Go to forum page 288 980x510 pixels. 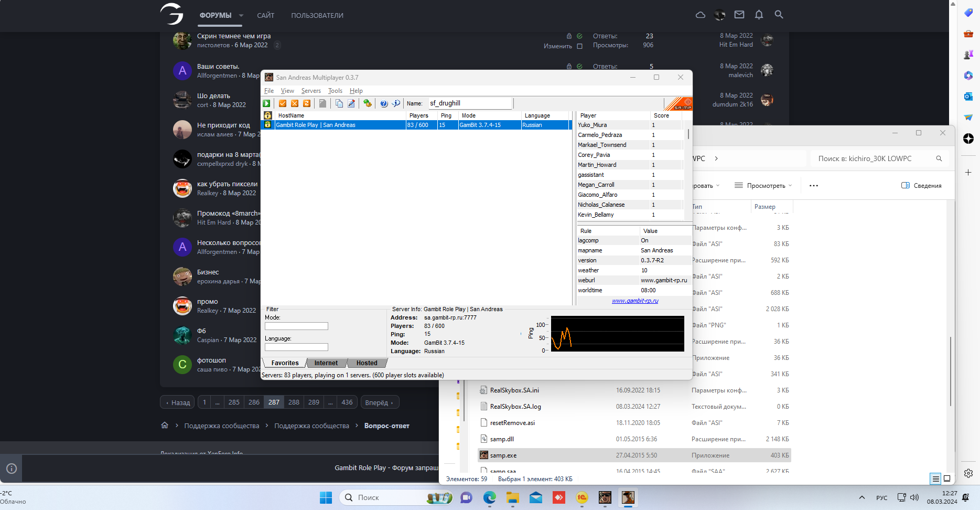point(294,402)
